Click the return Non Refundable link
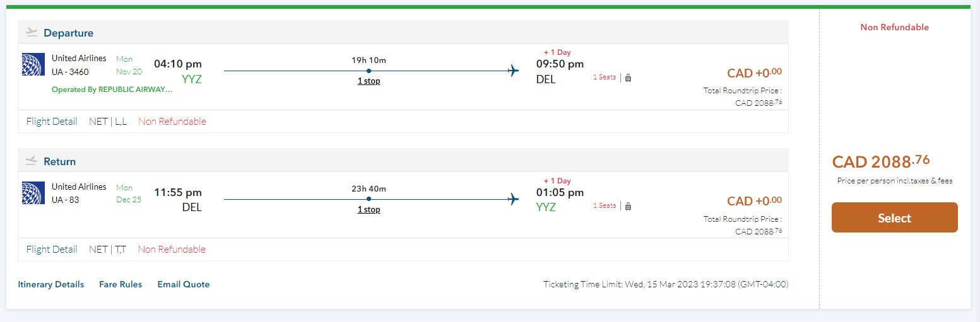 [172, 250]
